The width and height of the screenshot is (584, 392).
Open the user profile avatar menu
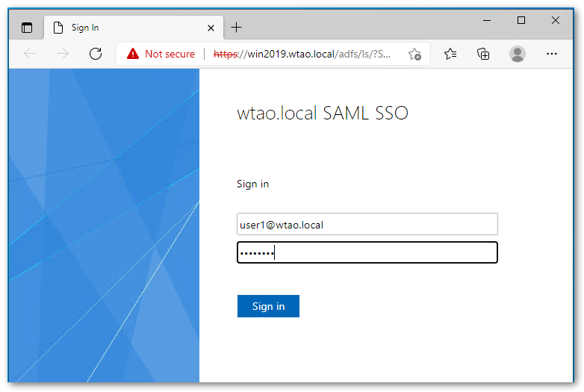point(517,54)
